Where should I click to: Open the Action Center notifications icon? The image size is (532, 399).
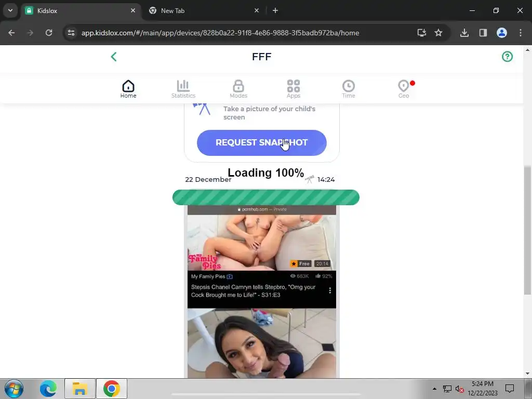click(510, 389)
